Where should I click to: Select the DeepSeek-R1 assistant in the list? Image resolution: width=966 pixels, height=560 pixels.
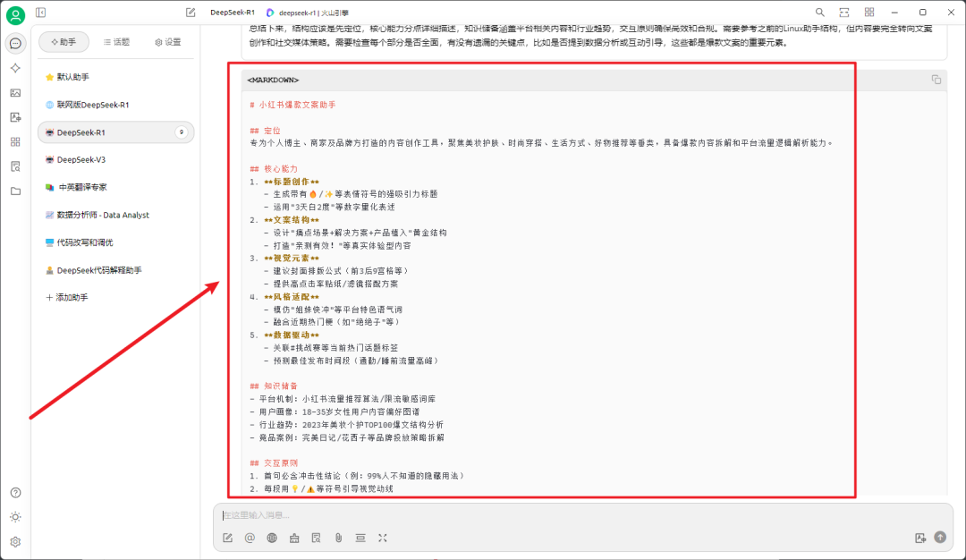115,132
